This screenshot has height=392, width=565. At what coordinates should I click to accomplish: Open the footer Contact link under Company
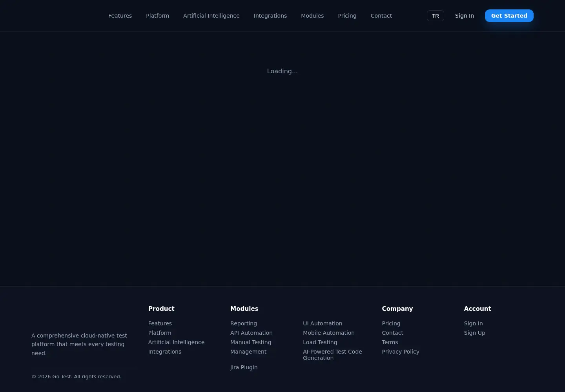coord(392,333)
